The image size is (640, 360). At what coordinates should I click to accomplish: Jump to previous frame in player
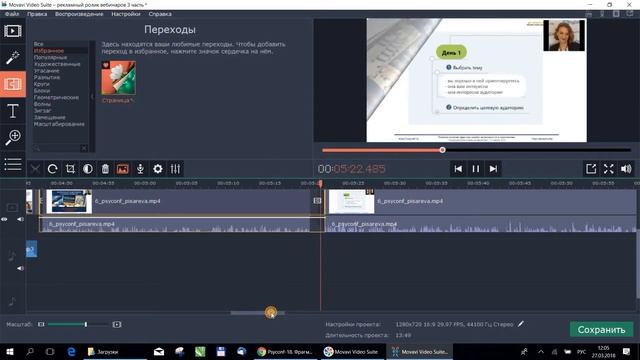[458, 169]
